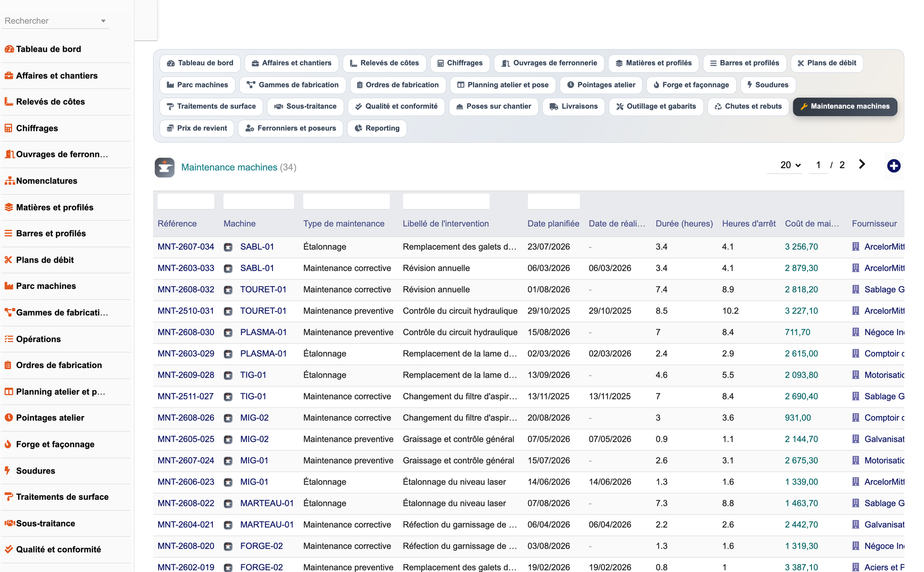Viewport: 924px width, 572px height.
Task: Switch to the Chiffrages tab
Action: 460,63
